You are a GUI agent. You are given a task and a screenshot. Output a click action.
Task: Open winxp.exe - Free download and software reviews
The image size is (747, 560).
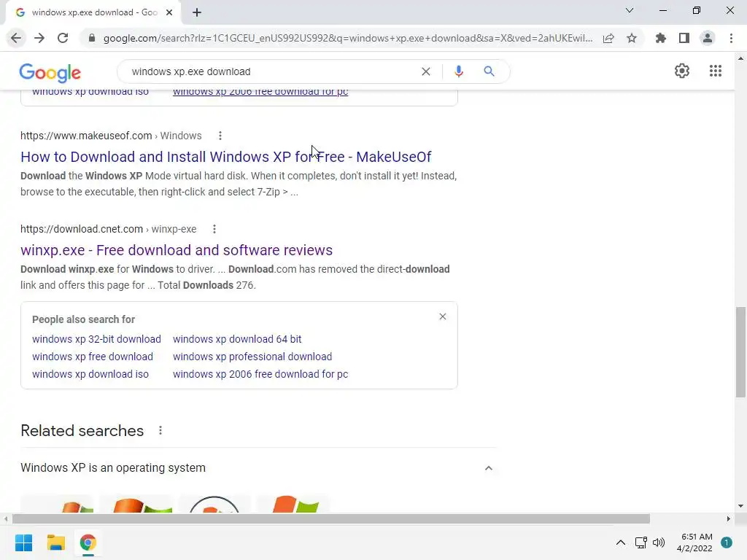177,250
